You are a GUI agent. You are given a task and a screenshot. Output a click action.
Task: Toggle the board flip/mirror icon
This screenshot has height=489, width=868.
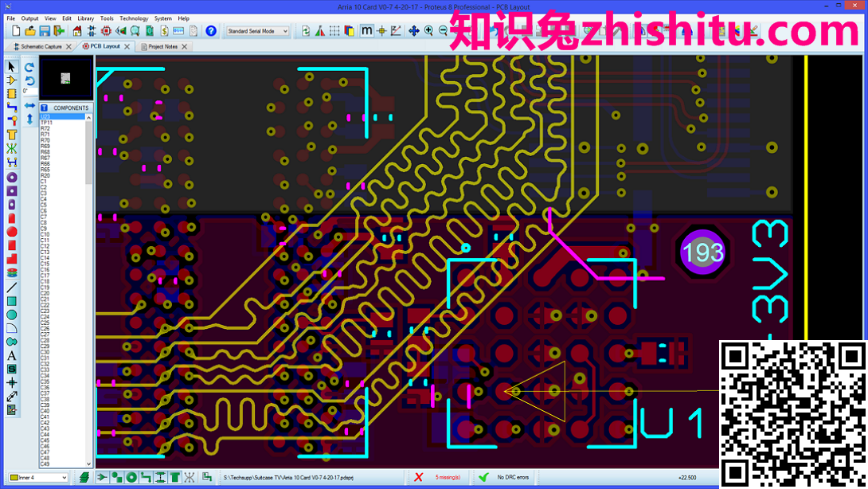click(320, 31)
